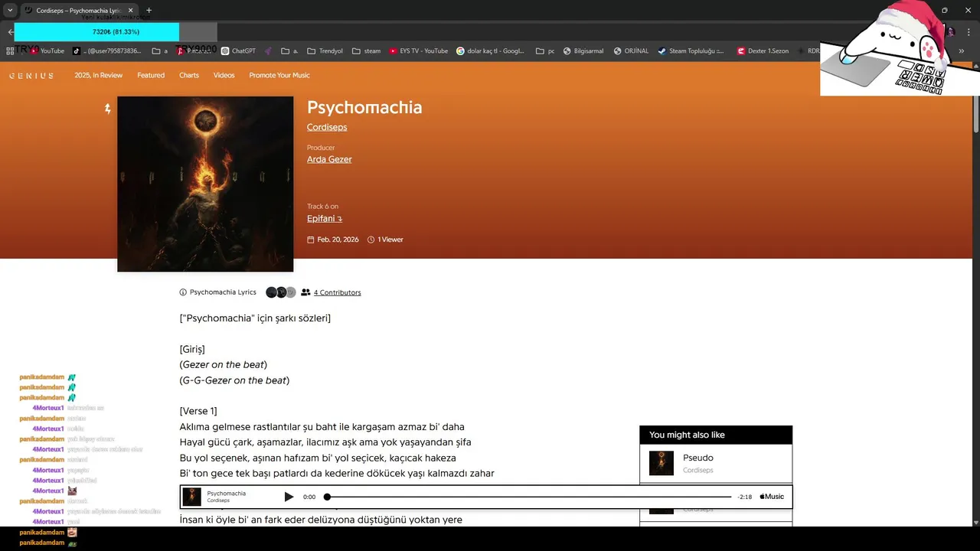
Task: Click the contributor avatars group
Action: pos(280,292)
